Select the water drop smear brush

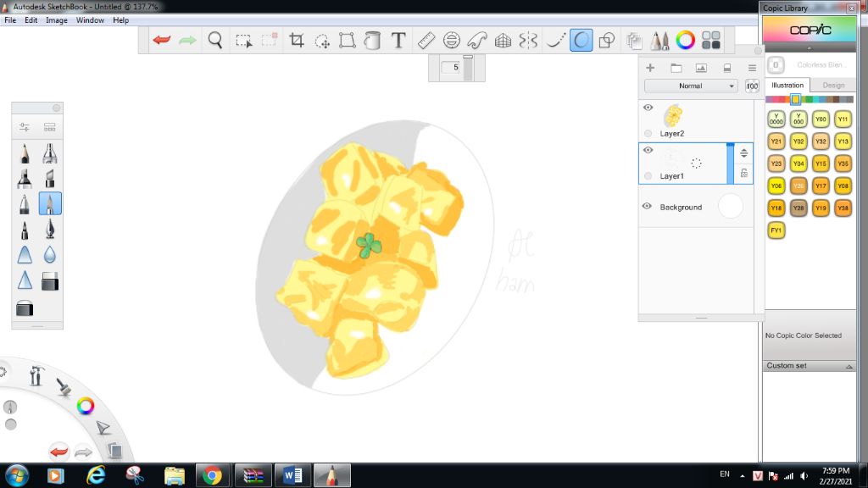(50, 254)
